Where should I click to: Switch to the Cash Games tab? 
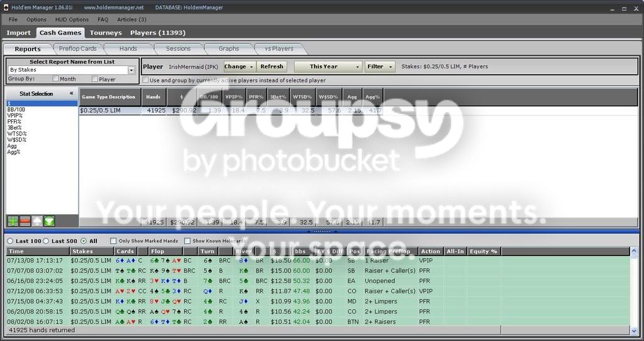pos(60,33)
